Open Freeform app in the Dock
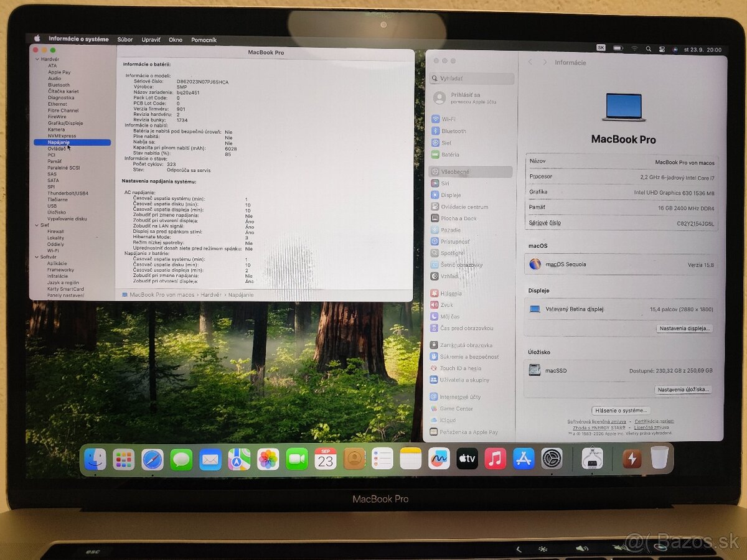 coord(439,459)
